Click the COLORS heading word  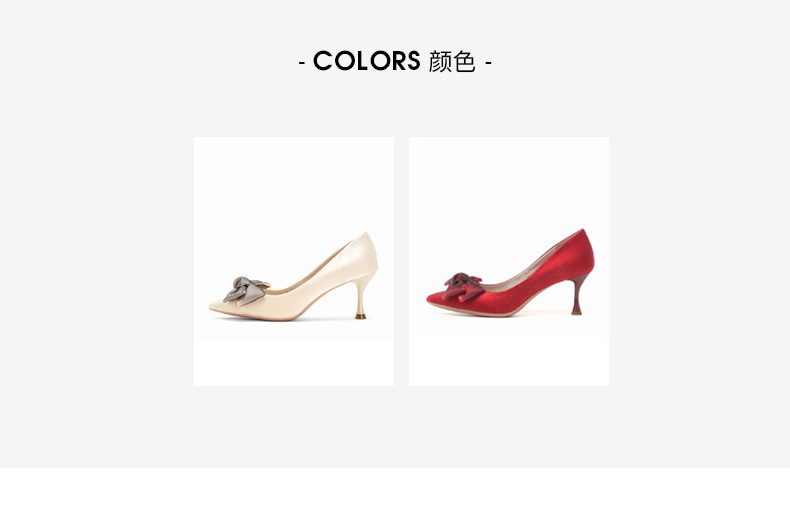click(366, 61)
